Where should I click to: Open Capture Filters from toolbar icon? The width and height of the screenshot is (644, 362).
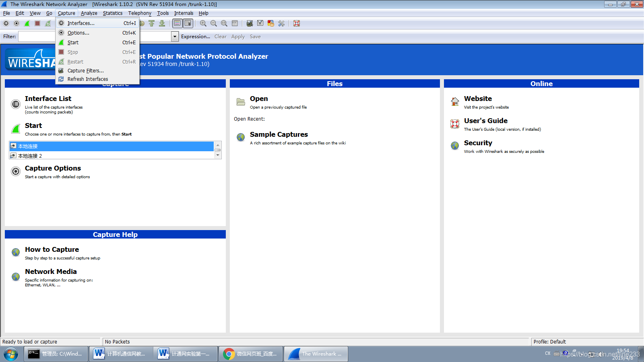click(x=250, y=23)
